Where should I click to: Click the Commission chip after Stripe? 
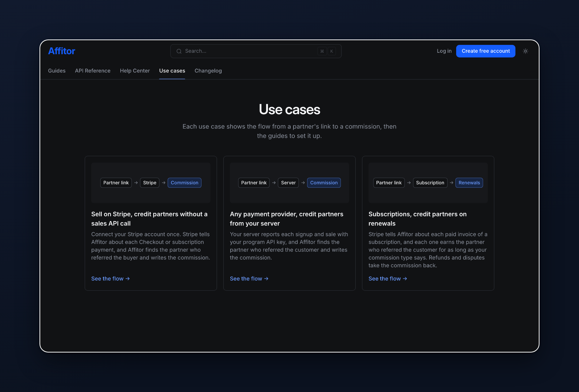(185, 183)
